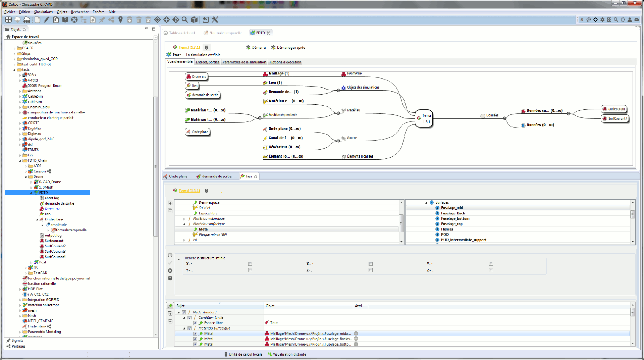Click the top Temsi (1.3.1) link

[x=190, y=47]
